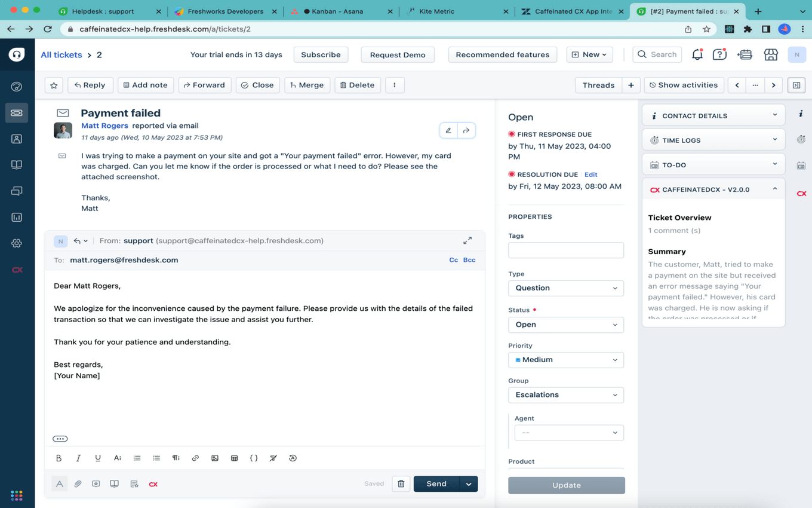Screen dimensions: 812x508
Task: Toggle underline formatting
Action: coord(98,458)
